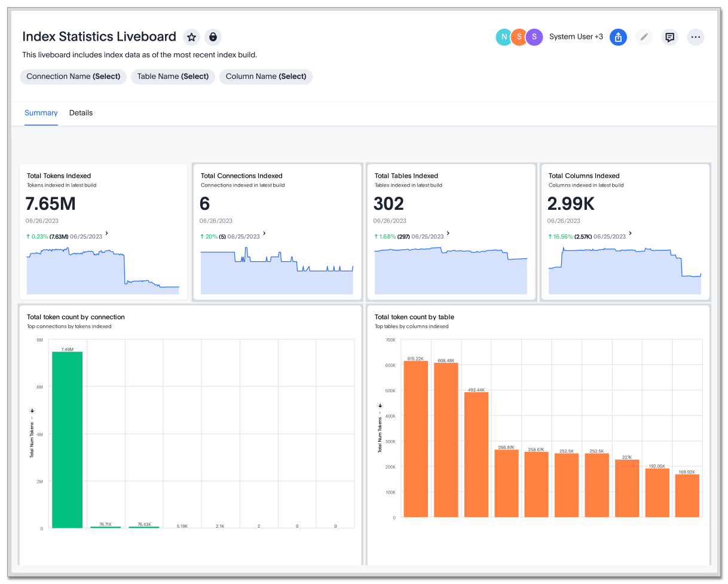Click the sort arrow on table chart y-axis
This screenshot has width=728, height=584.
click(380, 405)
